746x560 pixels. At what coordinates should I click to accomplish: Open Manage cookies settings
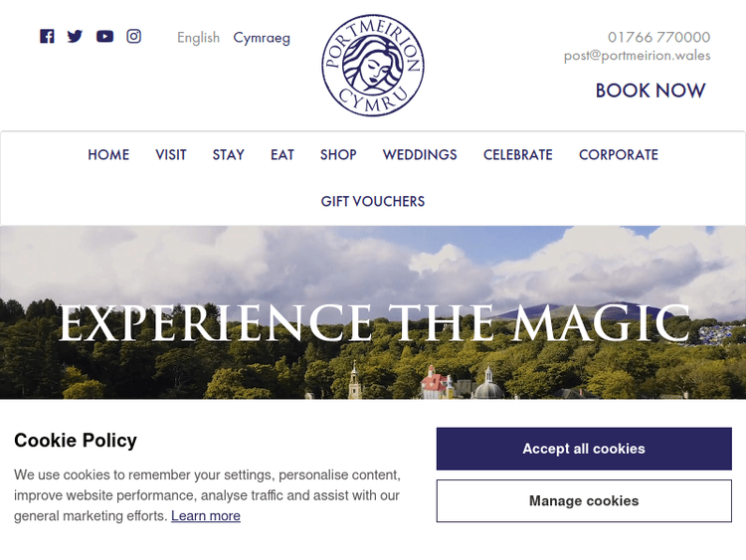coord(584,500)
